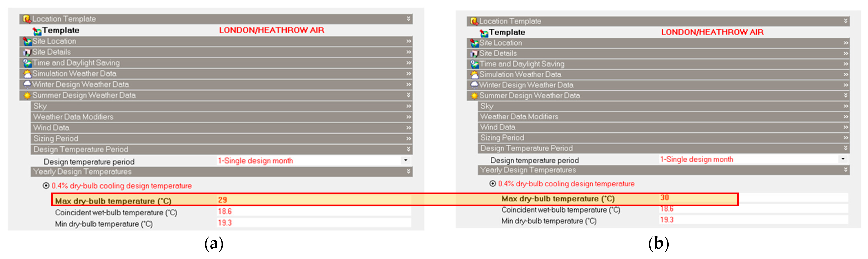Expand Weather Data Modifiers header in left panel

73,117
